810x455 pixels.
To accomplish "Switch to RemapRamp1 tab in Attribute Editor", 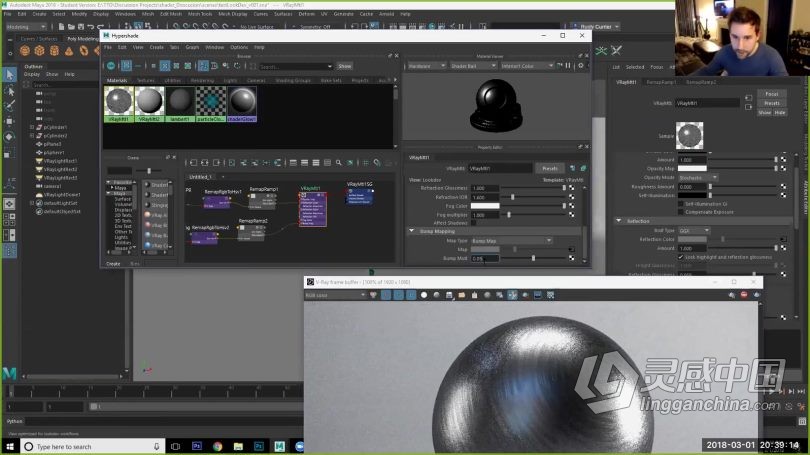I will coord(661,82).
